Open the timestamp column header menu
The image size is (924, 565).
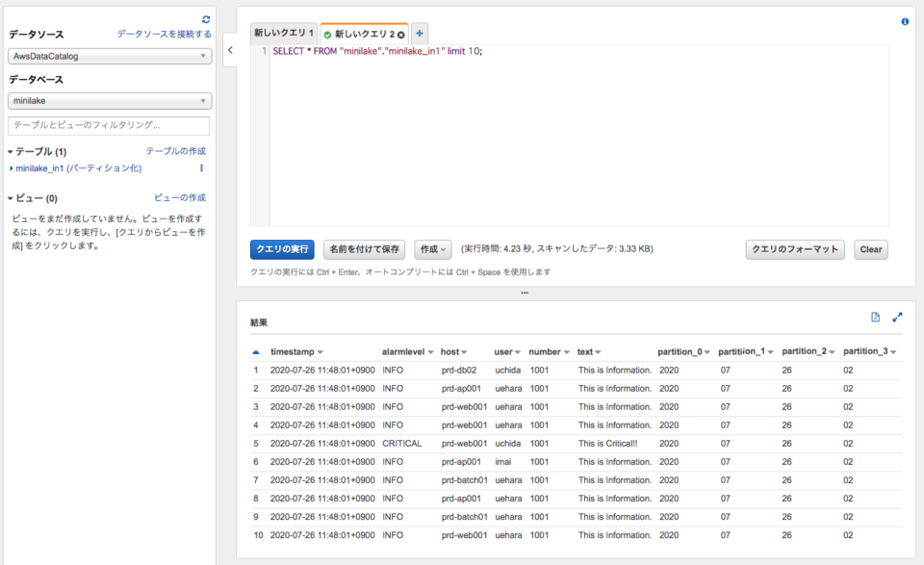pos(320,352)
